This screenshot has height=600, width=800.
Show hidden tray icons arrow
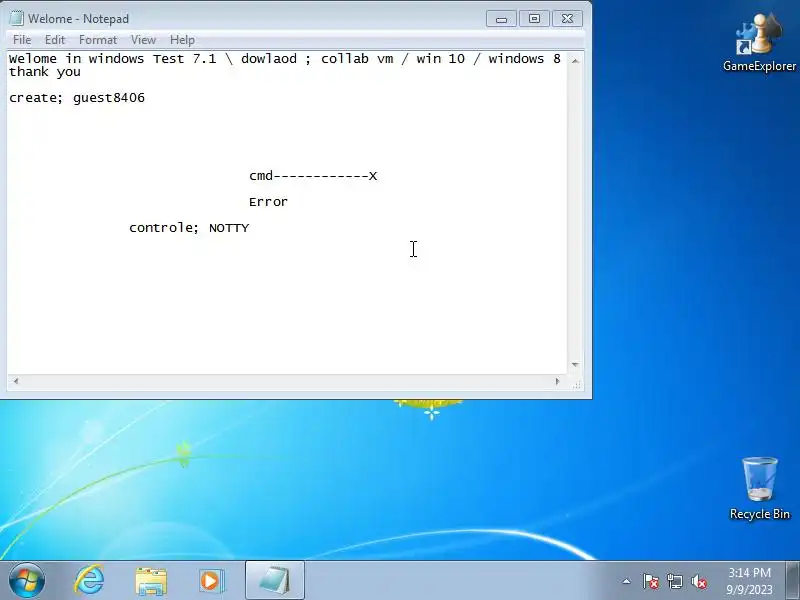coord(627,581)
